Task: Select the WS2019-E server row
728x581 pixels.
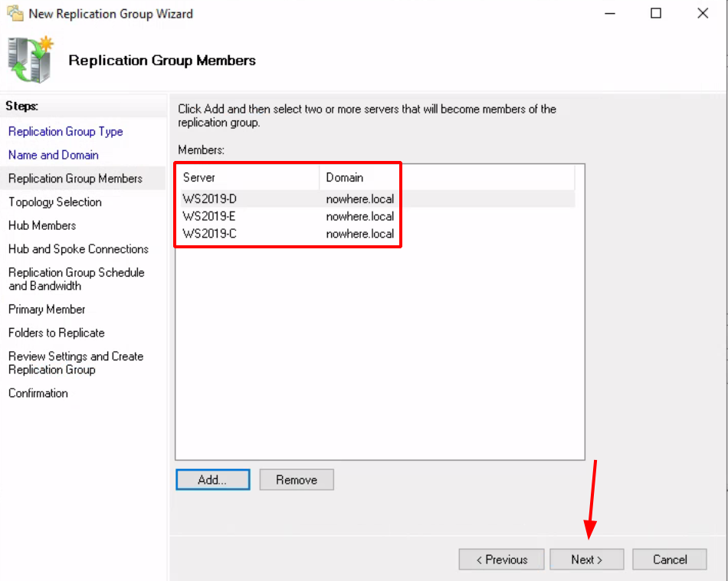Action: coord(378,216)
